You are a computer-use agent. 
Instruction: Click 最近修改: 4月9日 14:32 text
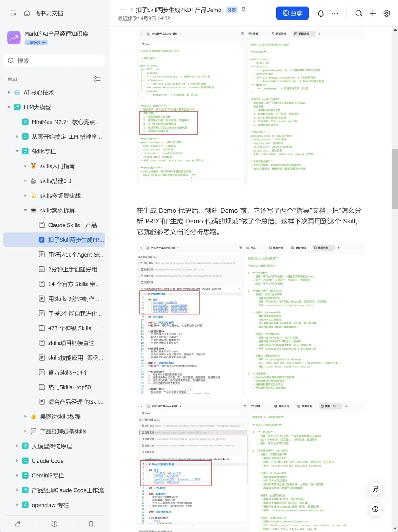click(144, 18)
